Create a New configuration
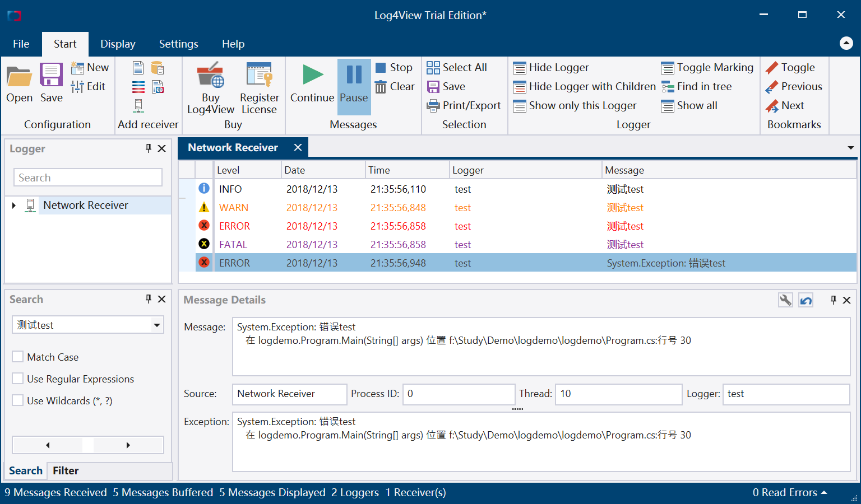The image size is (861, 504). click(90, 68)
